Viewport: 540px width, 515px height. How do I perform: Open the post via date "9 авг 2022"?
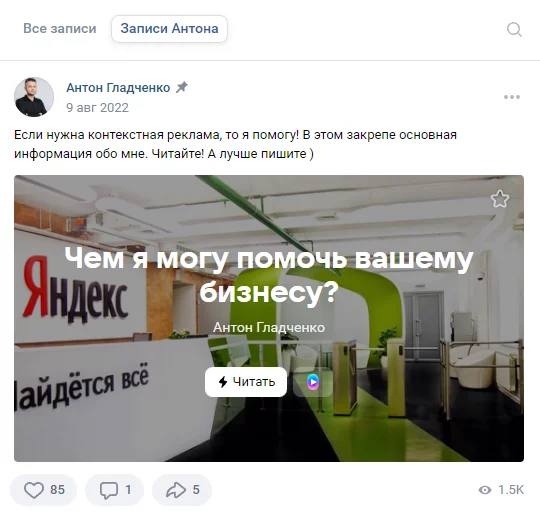tap(97, 108)
